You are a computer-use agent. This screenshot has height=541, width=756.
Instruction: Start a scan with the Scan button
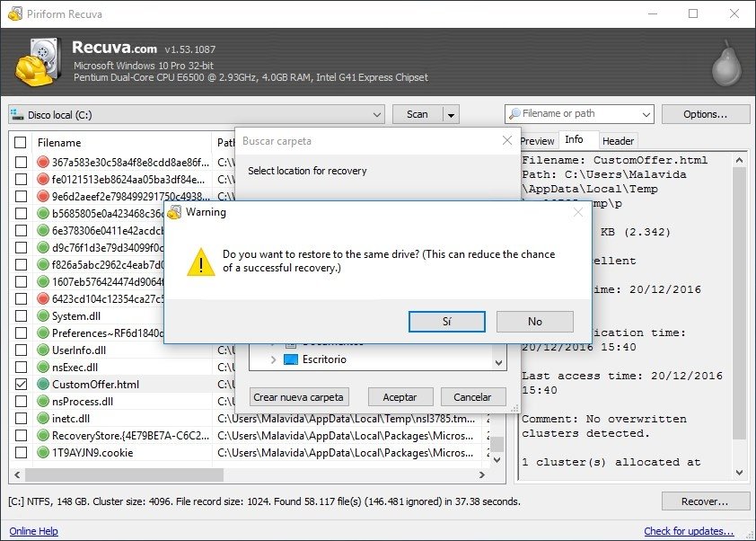pos(418,114)
